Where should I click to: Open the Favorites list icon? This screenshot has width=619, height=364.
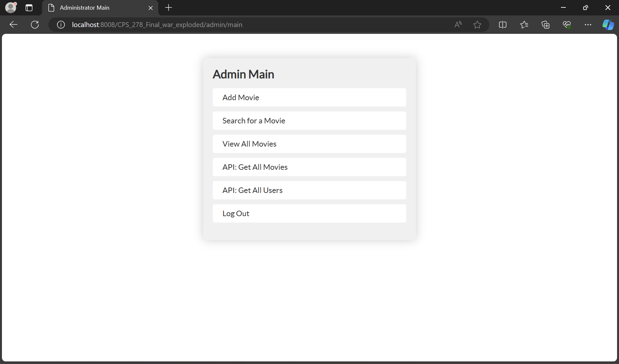[x=524, y=25]
